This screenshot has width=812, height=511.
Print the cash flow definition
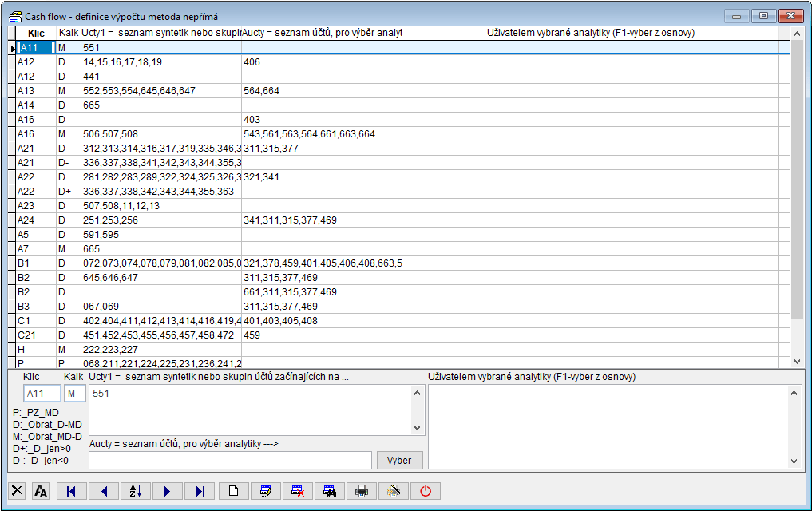pos(362,491)
